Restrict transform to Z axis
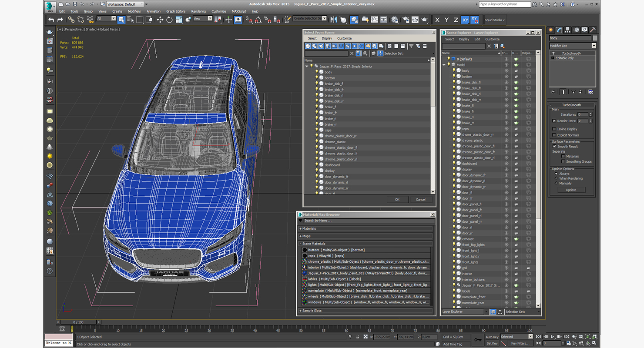644x348 pixels. [456, 20]
